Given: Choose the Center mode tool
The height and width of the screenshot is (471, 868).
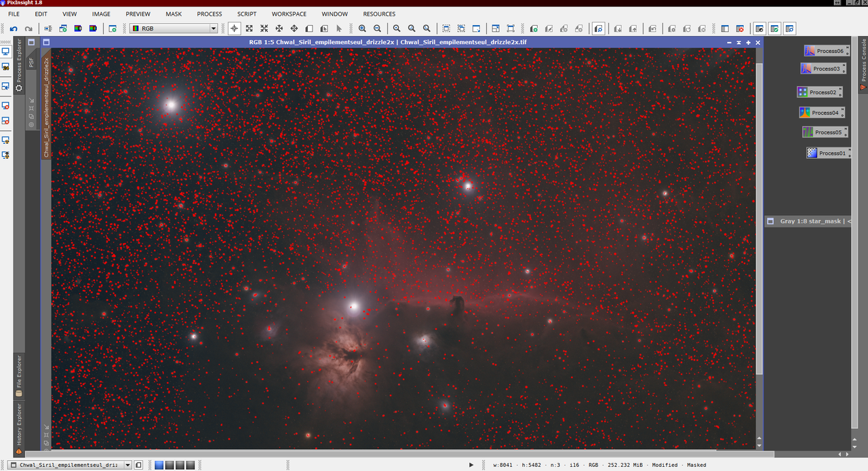Looking at the screenshot, I should pos(279,29).
